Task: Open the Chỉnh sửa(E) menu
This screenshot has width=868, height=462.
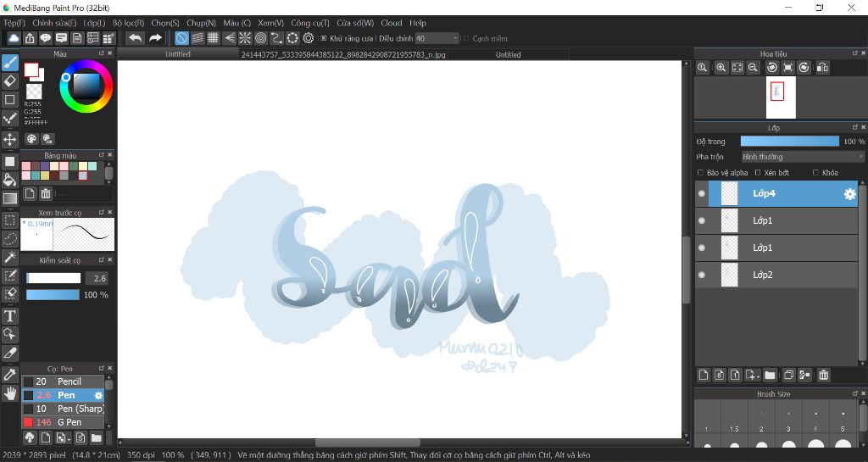Action: [54, 23]
